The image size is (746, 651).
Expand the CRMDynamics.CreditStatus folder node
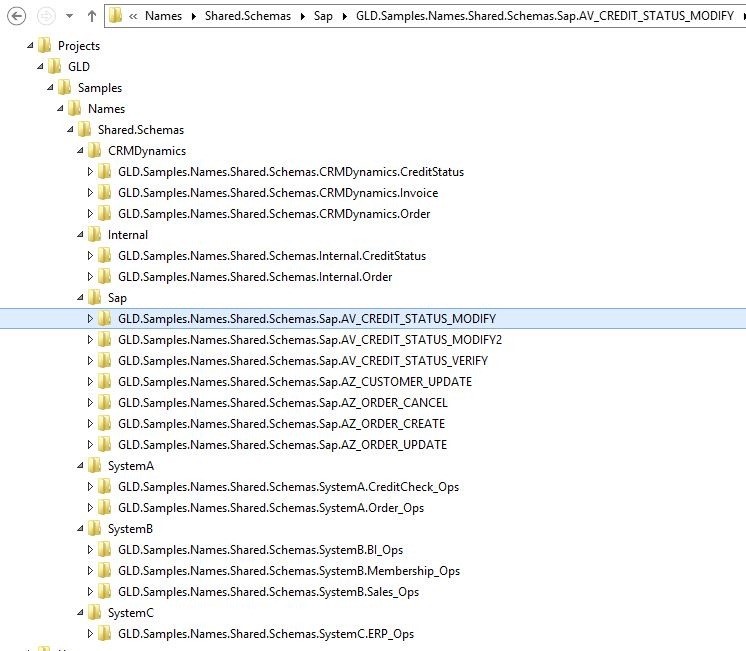pyautogui.click(x=90, y=171)
